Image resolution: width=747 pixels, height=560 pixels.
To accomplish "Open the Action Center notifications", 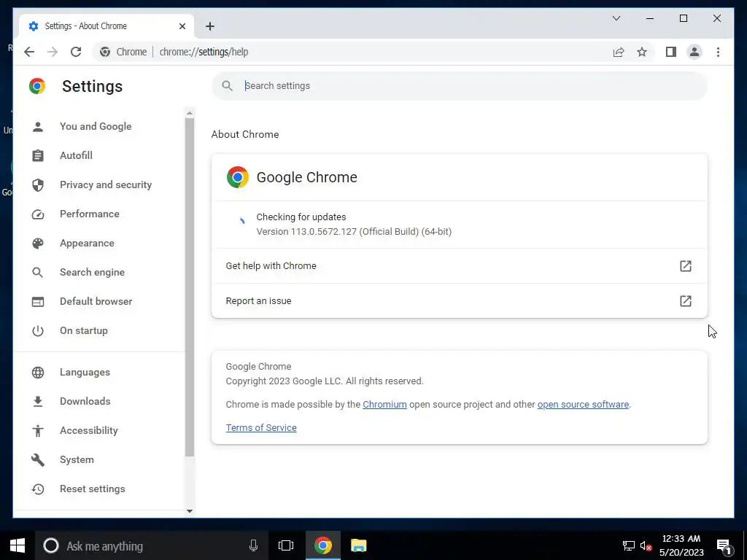I will click(x=724, y=546).
